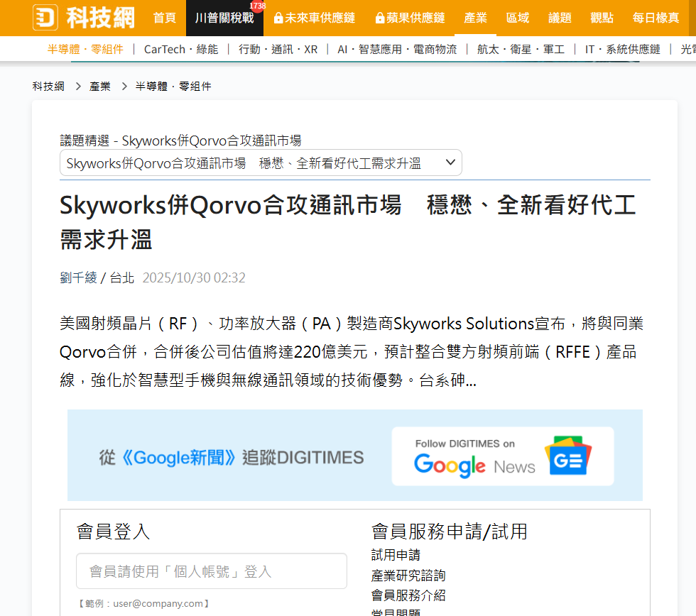Open the 川普關稅戰 menu tab
This screenshot has width=696, height=616.
224,18
